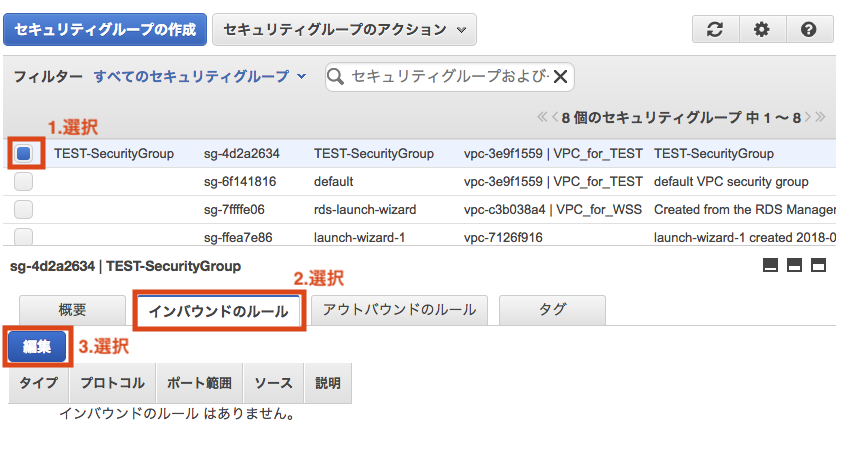Viewport: 842px width, 453px height.
Task: Click the rds-launch-wizard group name cell
Action: (x=365, y=209)
